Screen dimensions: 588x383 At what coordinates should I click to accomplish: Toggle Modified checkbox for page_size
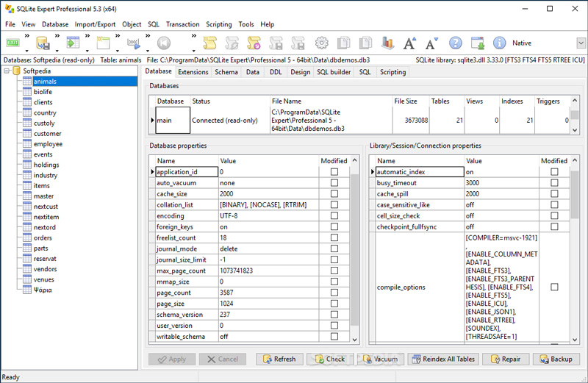coord(334,304)
